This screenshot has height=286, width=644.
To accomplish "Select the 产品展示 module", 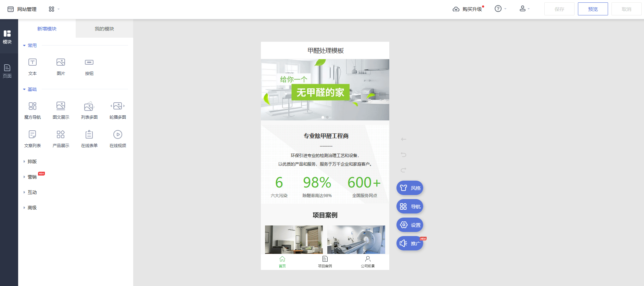I will [x=61, y=139].
